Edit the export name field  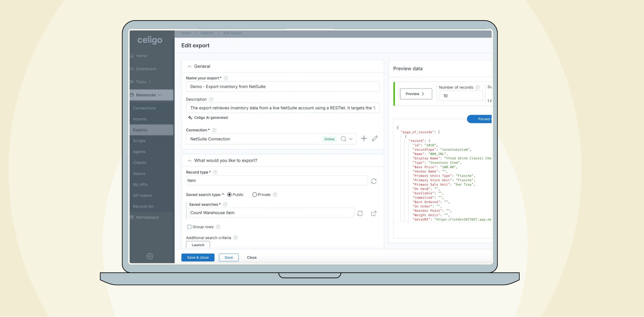(x=283, y=87)
